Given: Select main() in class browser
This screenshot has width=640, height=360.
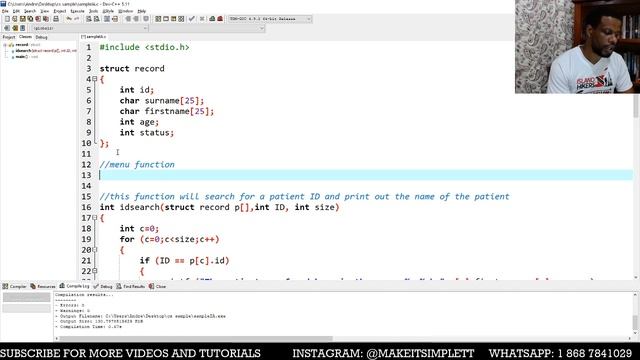Looking at the screenshot, I should 24,57.
